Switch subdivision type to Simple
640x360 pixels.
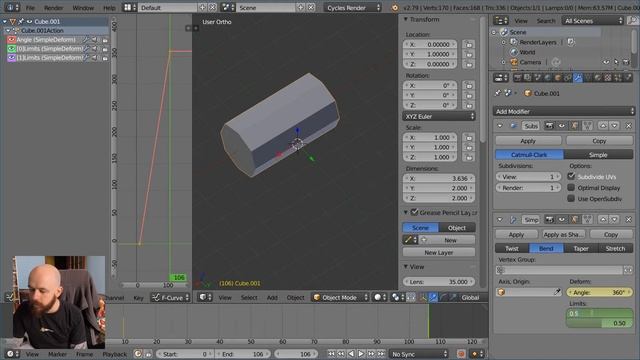[x=598, y=155]
